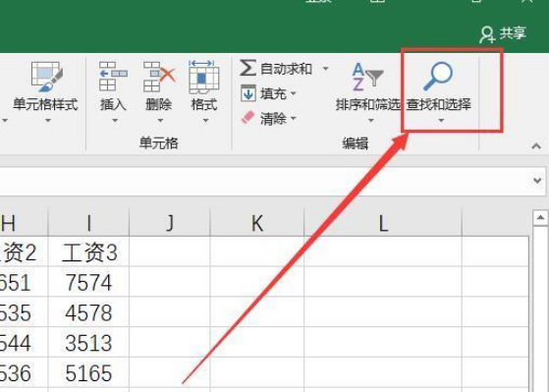Image resolution: width=549 pixels, height=392 pixels.
Task: Select the column H header cell ending 资2
Action: pos(24,252)
